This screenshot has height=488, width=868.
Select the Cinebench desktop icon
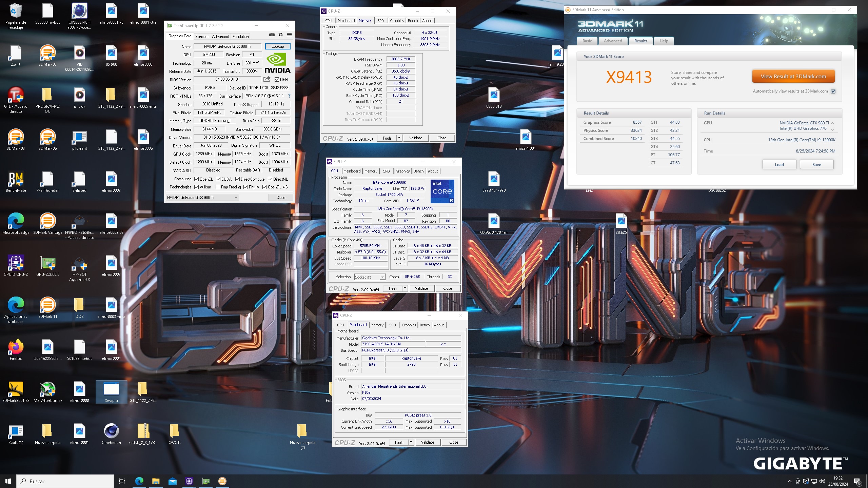click(111, 434)
